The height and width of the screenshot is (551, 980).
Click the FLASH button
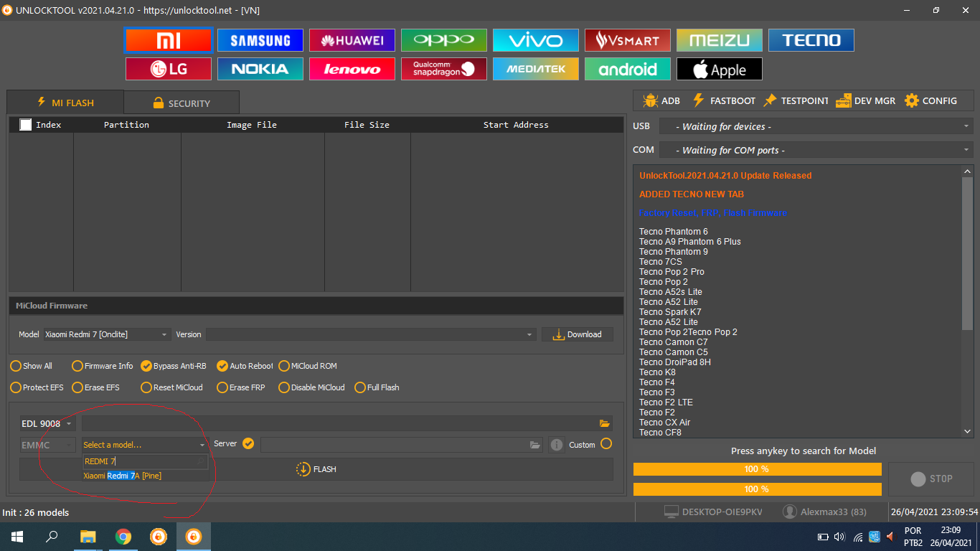(x=316, y=469)
